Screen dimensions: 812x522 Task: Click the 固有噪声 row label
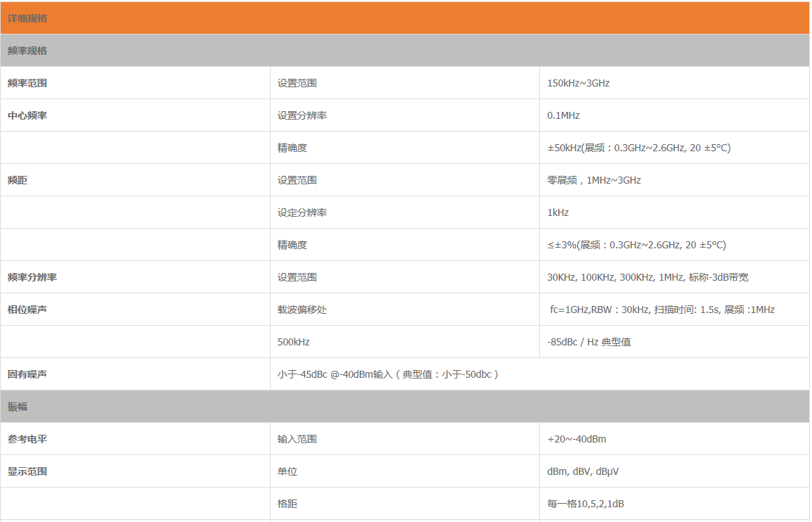[x=27, y=374]
